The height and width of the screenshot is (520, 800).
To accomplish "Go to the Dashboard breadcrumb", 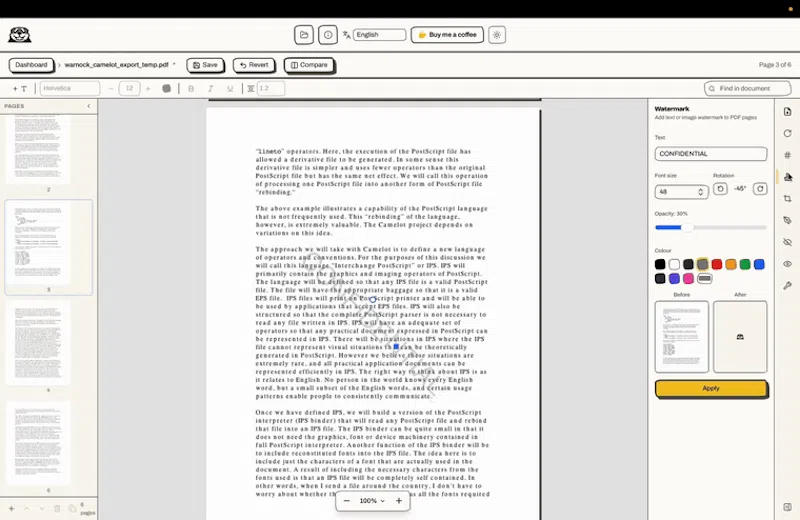I will [31, 65].
